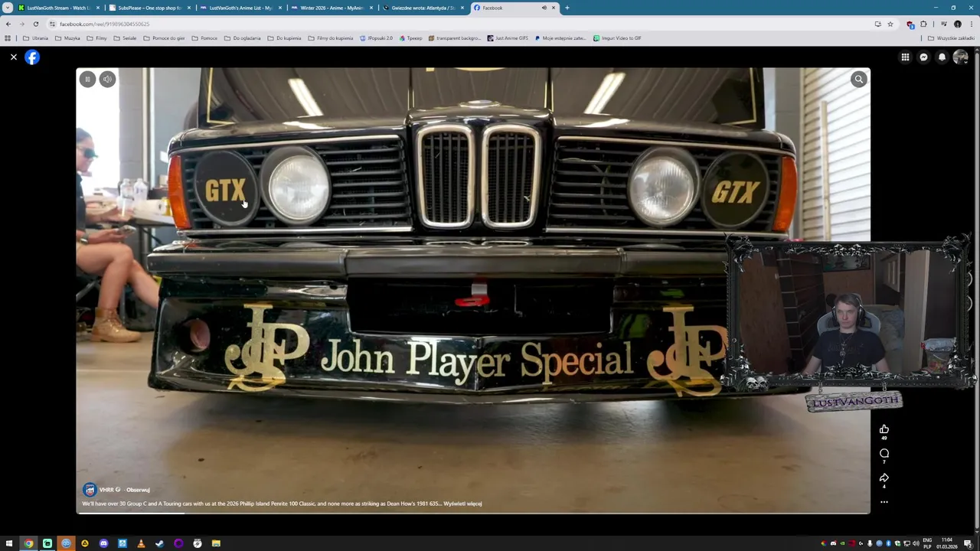Go back in browser history
Image resolution: width=980 pixels, height=551 pixels.
pos(8,24)
